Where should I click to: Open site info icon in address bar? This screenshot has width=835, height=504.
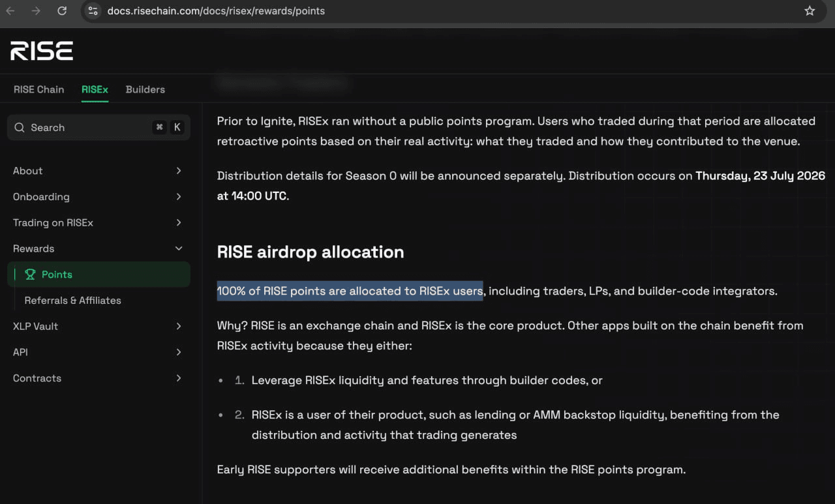click(x=93, y=11)
